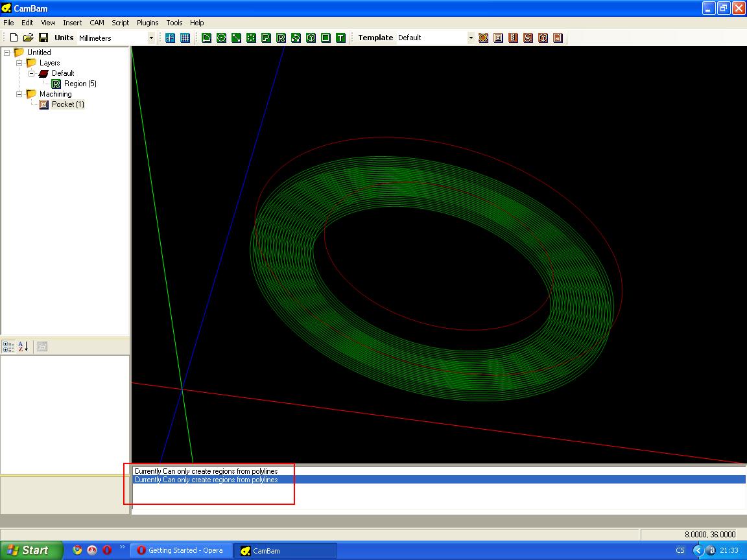Collapse the Machining folder in tree
Image resolution: width=747 pixels, height=560 pixels.
click(x=19, y=94)
